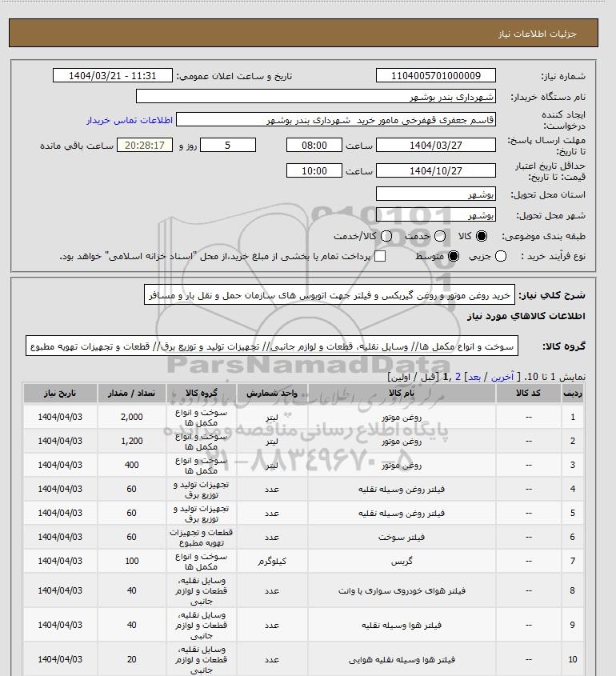Click گریس item name in row 7
This screenshot has width=616, height=676.
tap(402, 561)
